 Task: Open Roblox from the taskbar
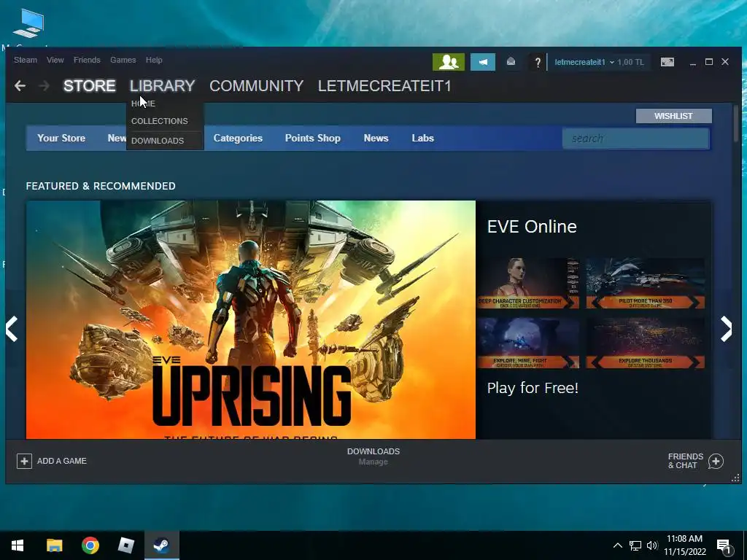tap(125, 545)
